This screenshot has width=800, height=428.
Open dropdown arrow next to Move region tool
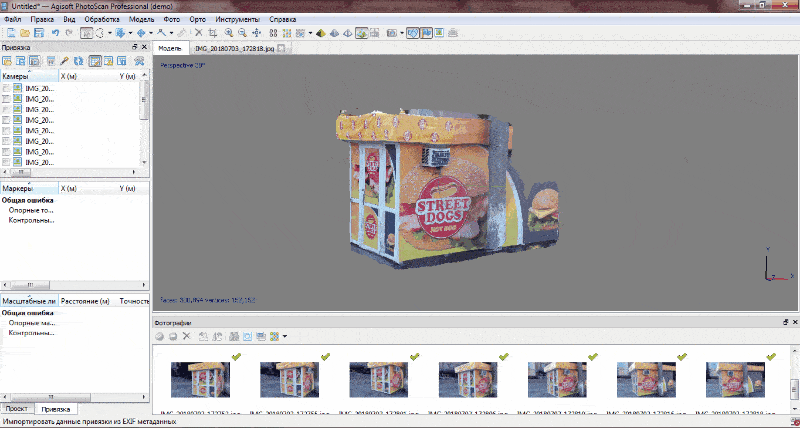(x=130, y=33)
